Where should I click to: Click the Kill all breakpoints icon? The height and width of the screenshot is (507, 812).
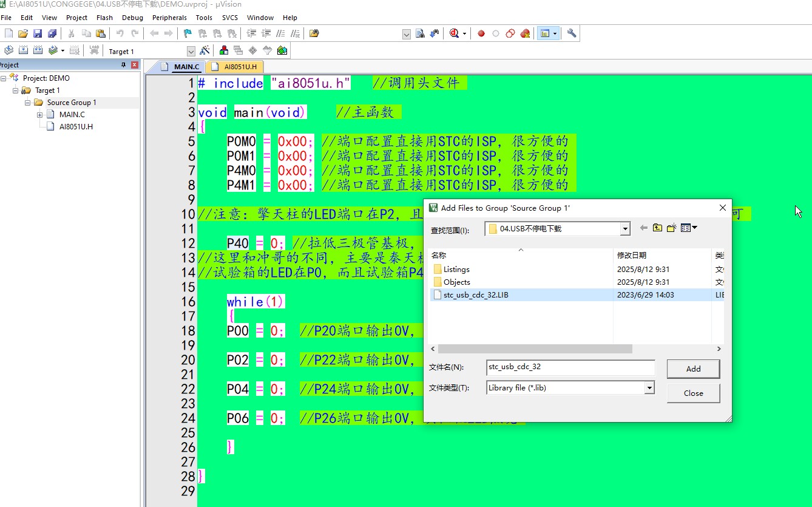point(526,33)
